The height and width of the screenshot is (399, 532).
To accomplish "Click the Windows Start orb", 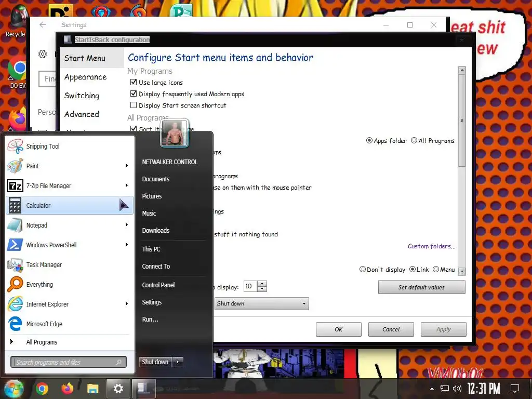I will pos(13,389).
